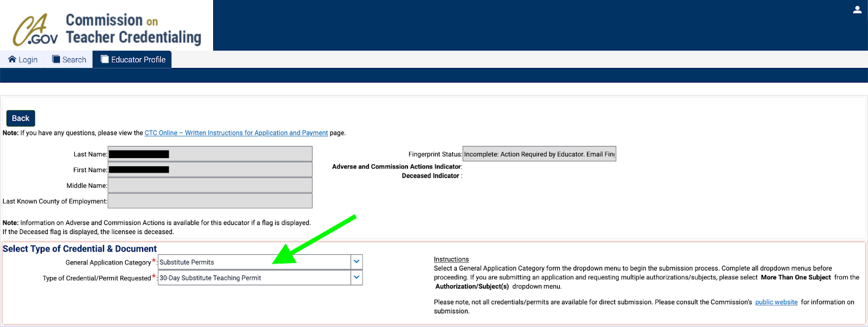Click the Fingerprint Status field
The width and height of the screenshot is (868, 327).
(x=539, y=154)
